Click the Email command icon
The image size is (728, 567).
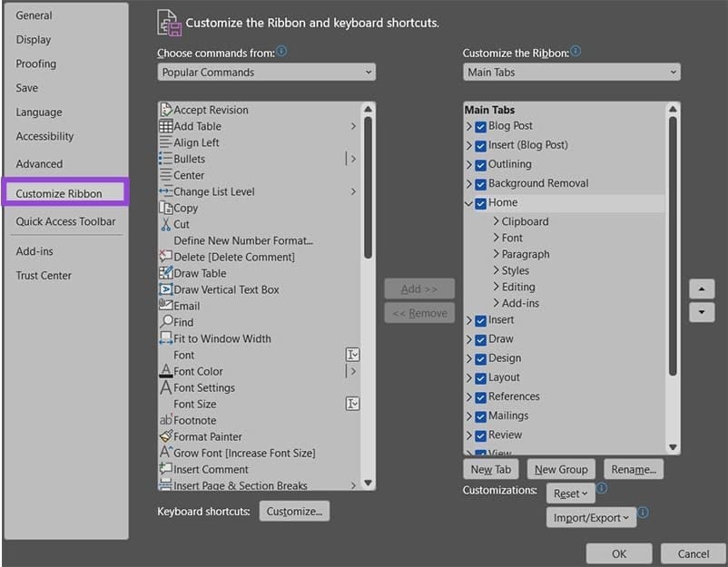pos(166,306)
